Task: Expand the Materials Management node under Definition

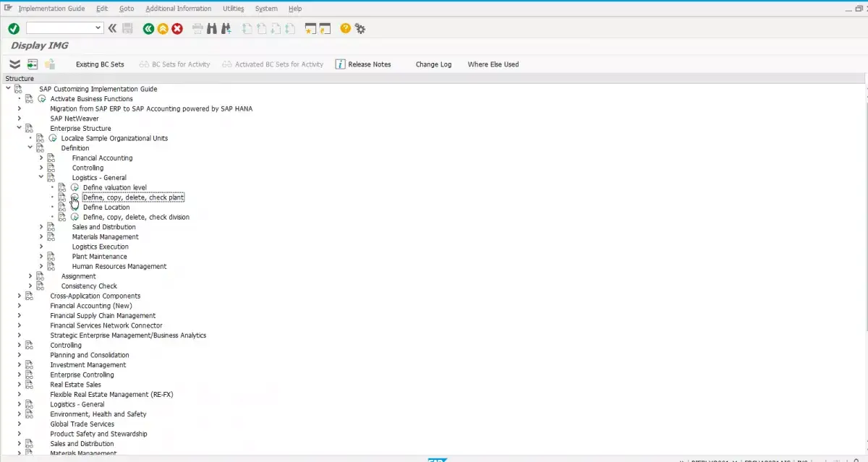Action: 41,236
